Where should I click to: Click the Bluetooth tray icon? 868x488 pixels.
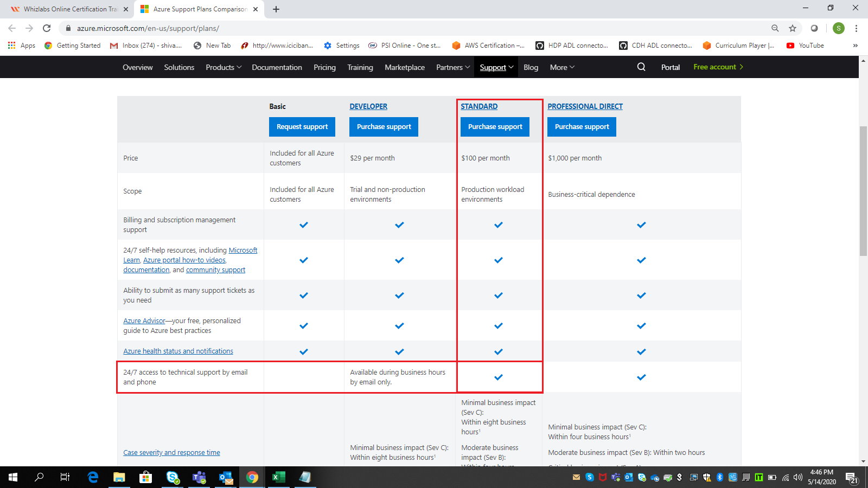click(x=720, y=477)
